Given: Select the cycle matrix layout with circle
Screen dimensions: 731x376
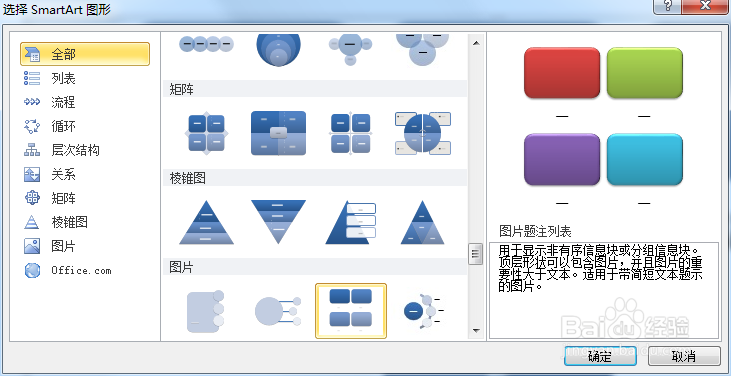Looking at the screenshot, I should (422, 133).
